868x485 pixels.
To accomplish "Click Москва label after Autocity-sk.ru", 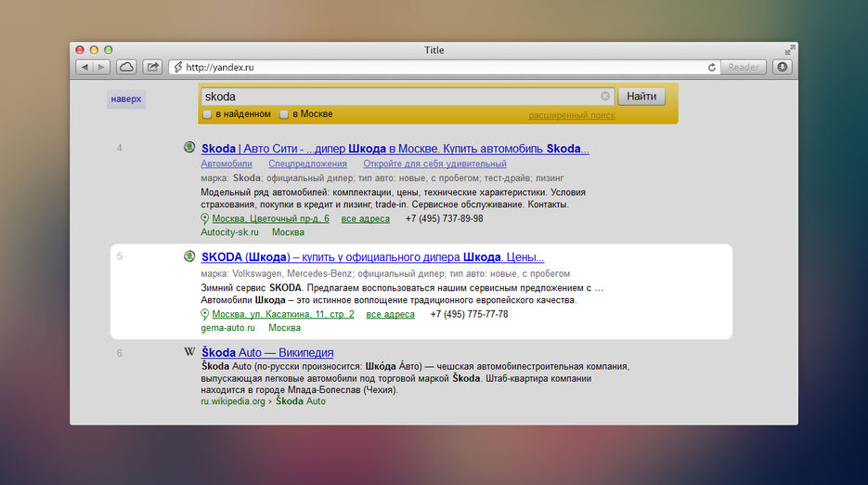I will click(x=288, y=232).
